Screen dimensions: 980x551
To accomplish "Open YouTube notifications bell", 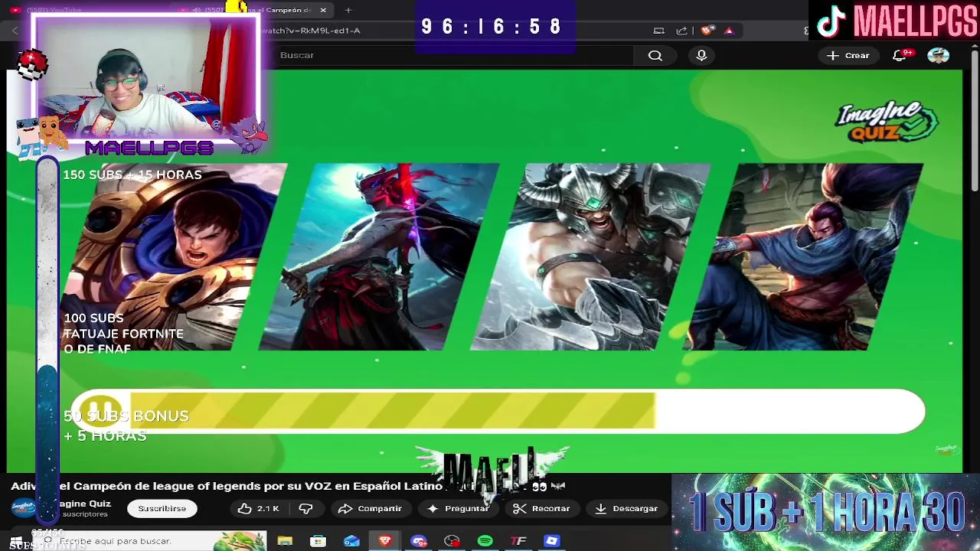I will tap(900, 55).
